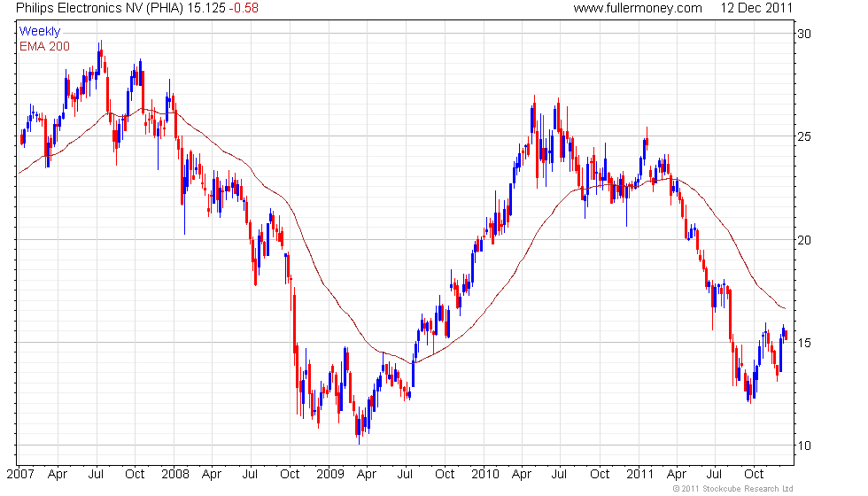
Task: Click the x-axis label 2007
Action: tap(20, 474)
